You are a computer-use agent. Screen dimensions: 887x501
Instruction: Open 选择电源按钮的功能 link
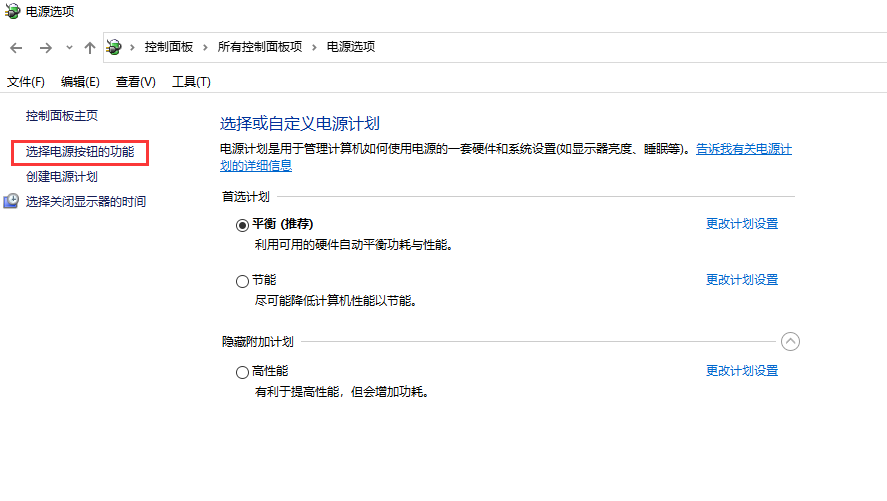(x=80, y=152)
